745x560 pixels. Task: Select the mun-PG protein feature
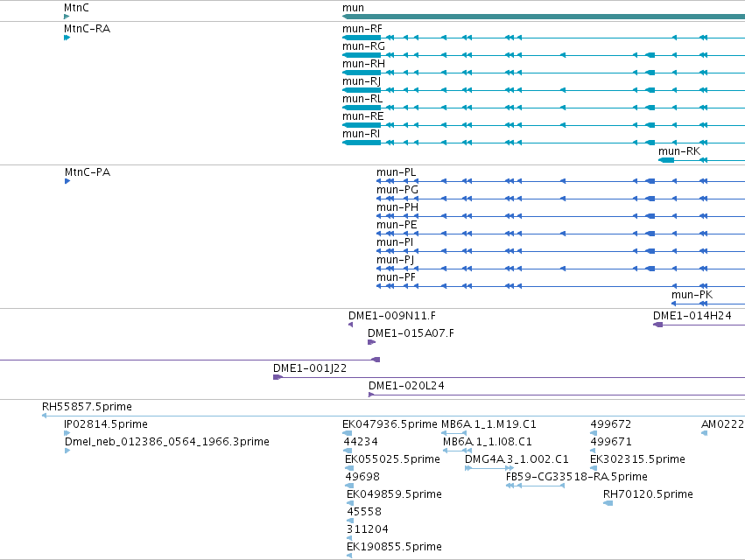click(560, 199)
